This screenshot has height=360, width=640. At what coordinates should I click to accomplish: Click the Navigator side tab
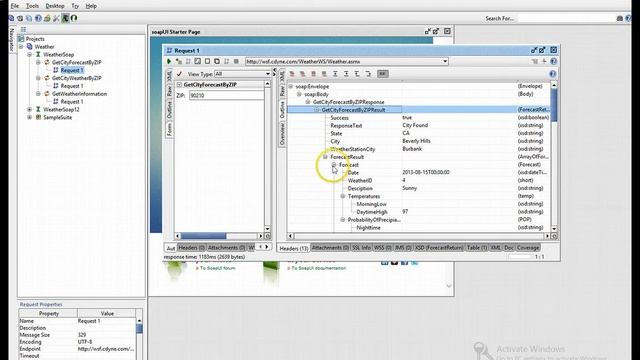(x=12, y=40)
